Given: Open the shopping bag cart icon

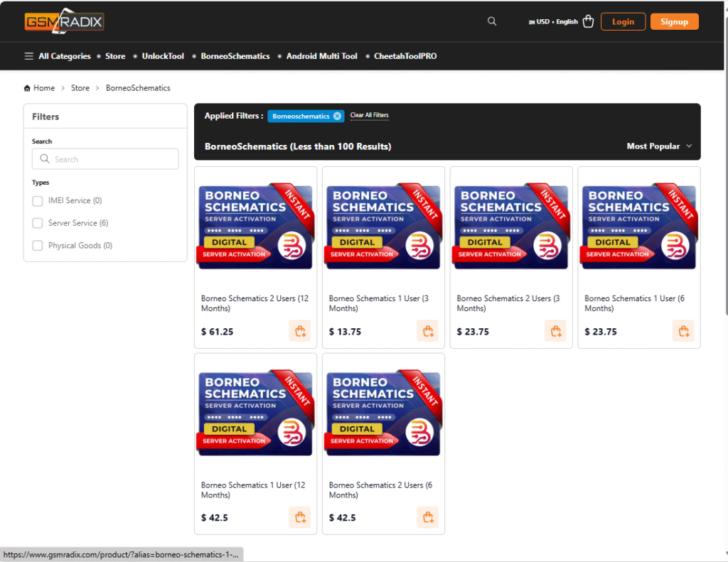Looking at the screenshot, I should pos(588,21).
